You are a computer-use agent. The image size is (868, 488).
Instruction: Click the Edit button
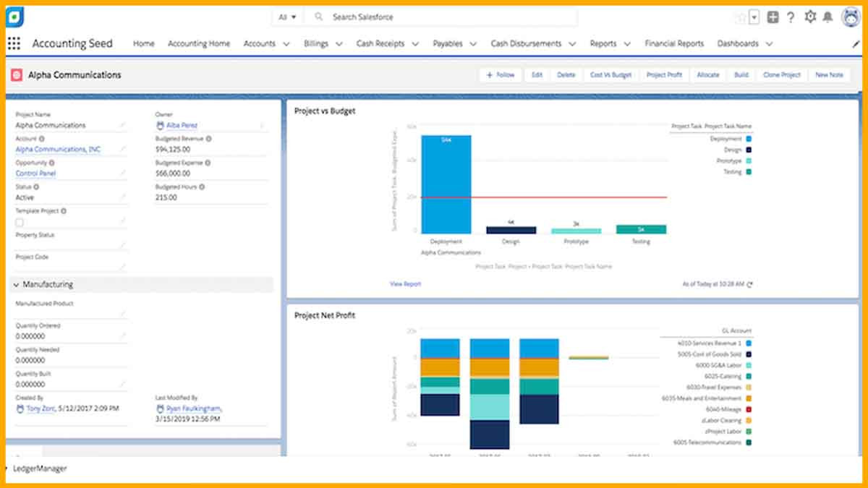(537, 75)
